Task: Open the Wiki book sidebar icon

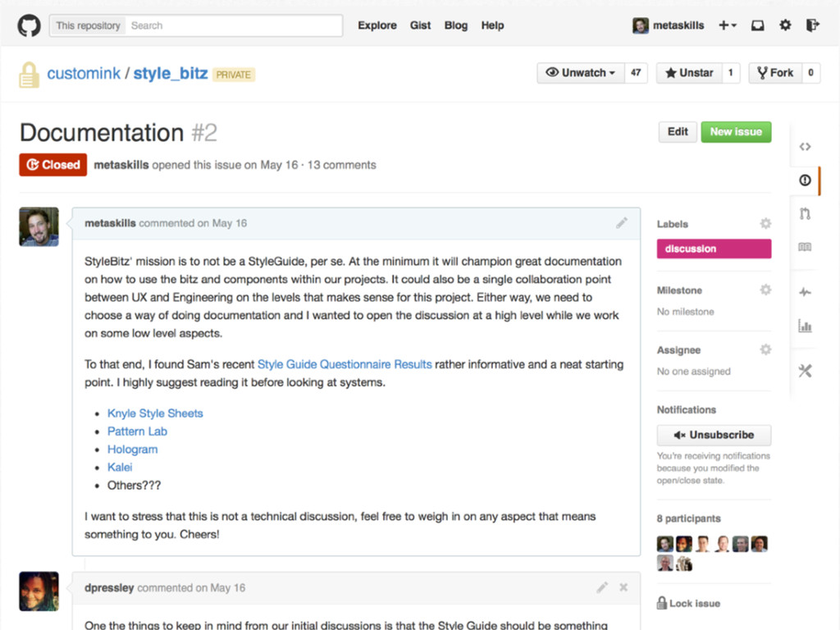Action: click(805, 247)
